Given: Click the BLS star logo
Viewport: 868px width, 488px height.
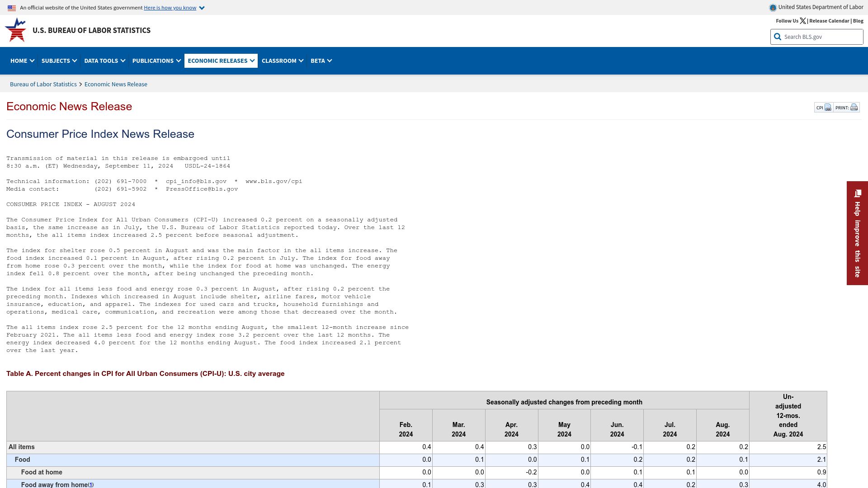Looking at the screenshot, I should pos(15,30).
